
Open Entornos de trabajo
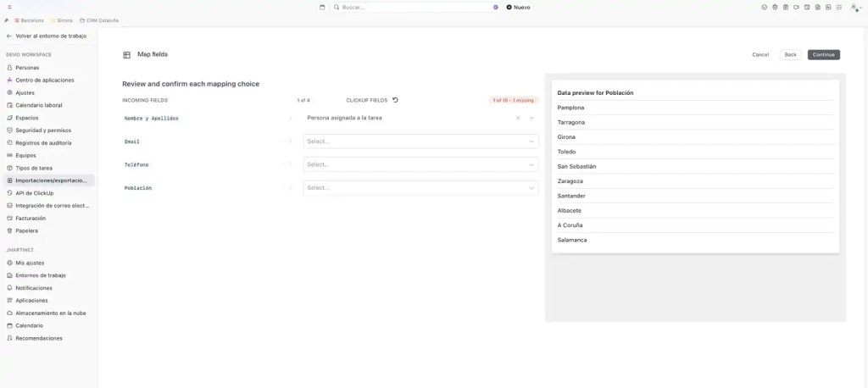pyautogui.click(x=41, y=275)
